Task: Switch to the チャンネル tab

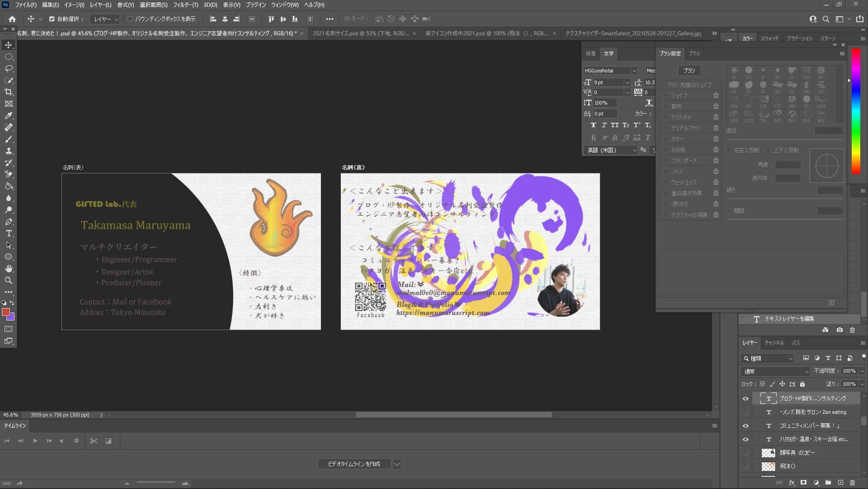Action: click(x=774, y=343)
